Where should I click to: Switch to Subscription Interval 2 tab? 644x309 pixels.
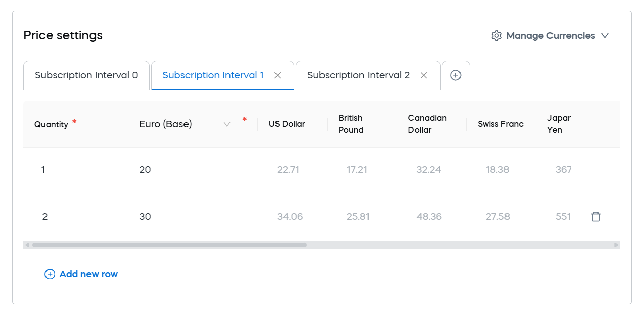(x=358, y=75)
